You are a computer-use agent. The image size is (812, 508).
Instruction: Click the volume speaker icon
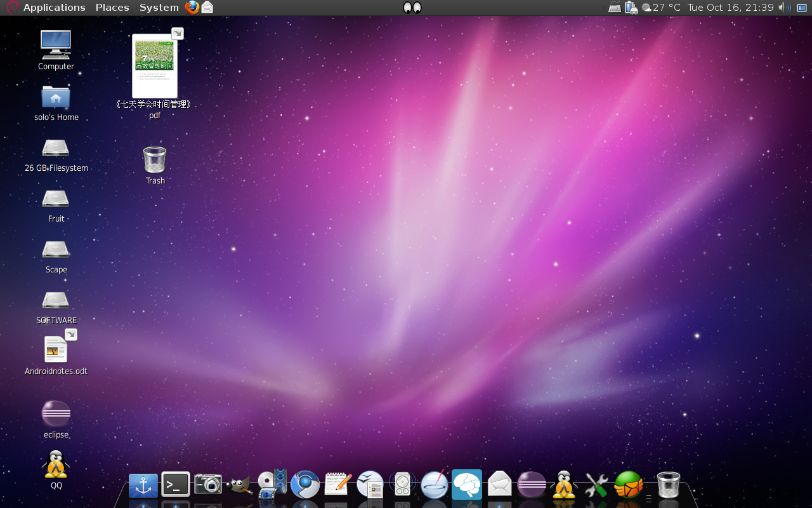tap(785, 8)
